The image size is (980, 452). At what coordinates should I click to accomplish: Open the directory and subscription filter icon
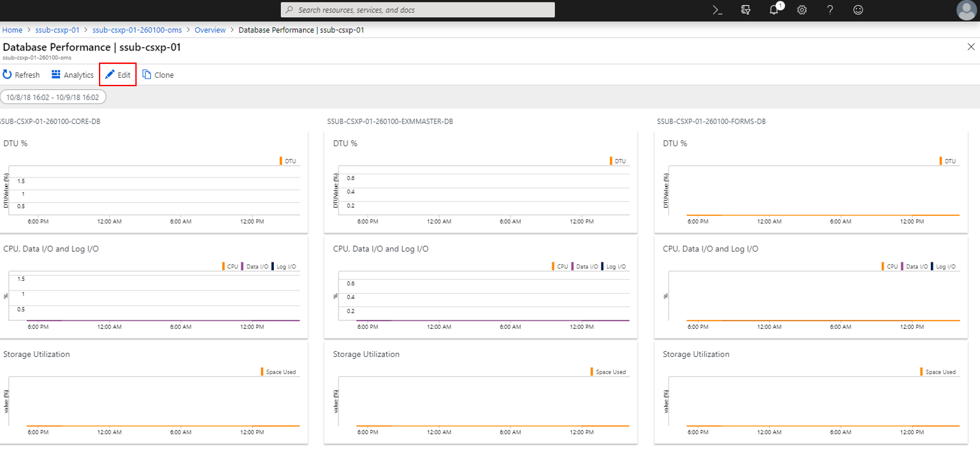click(x=746, y=10)
